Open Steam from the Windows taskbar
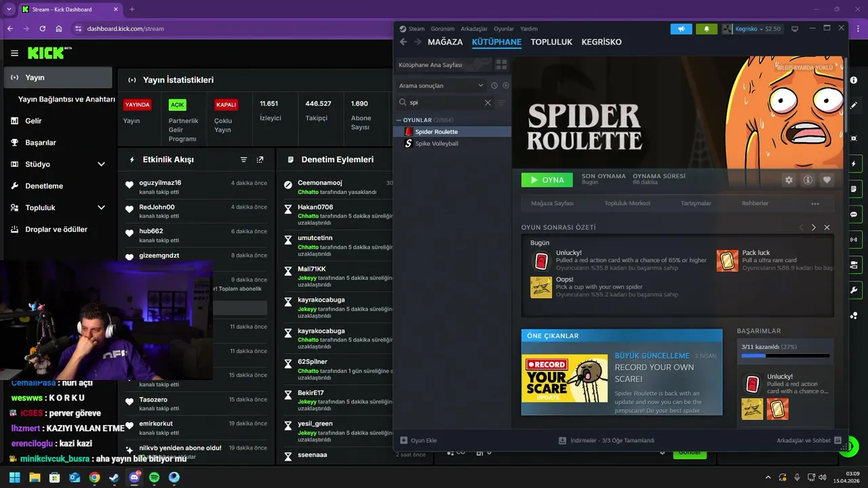Viewport: 868px width, 488px height. coord(114,478)
